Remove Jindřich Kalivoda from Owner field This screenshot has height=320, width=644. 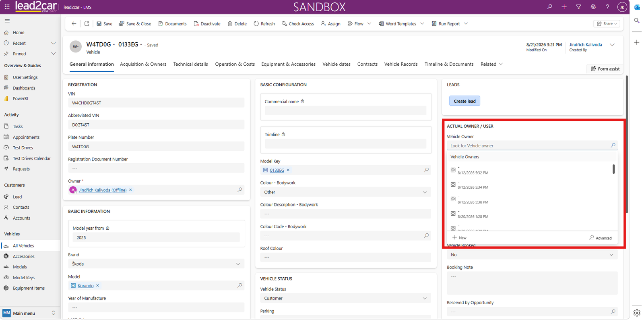click(x=130, y=190)
